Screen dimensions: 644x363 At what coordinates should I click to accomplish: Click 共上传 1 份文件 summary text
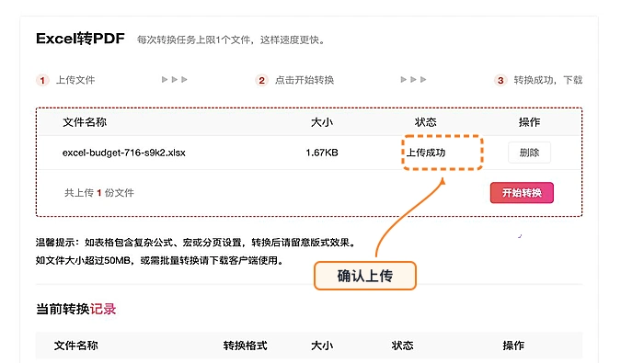pos(99,193)
